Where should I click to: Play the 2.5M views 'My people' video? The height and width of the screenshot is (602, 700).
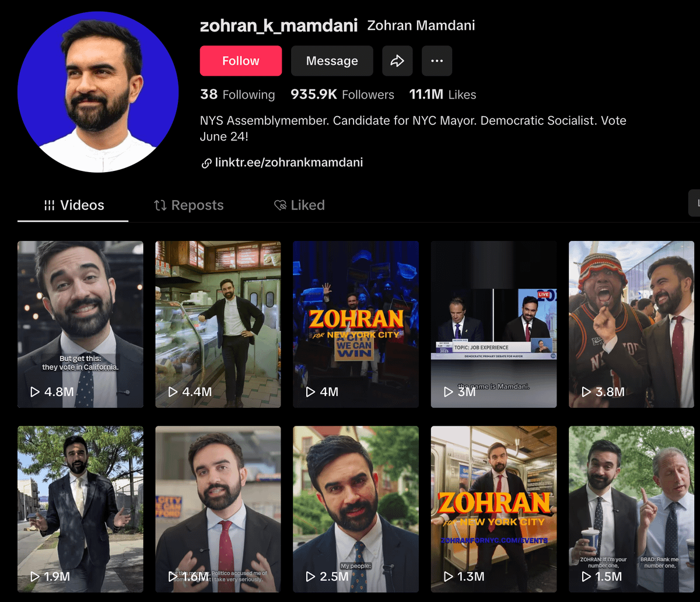coord(355,509)
